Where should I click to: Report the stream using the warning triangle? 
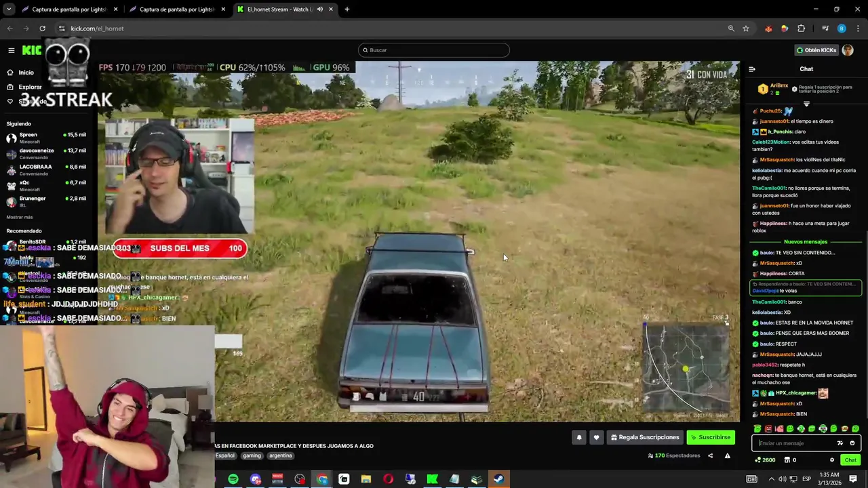click(x=728, y=455)
